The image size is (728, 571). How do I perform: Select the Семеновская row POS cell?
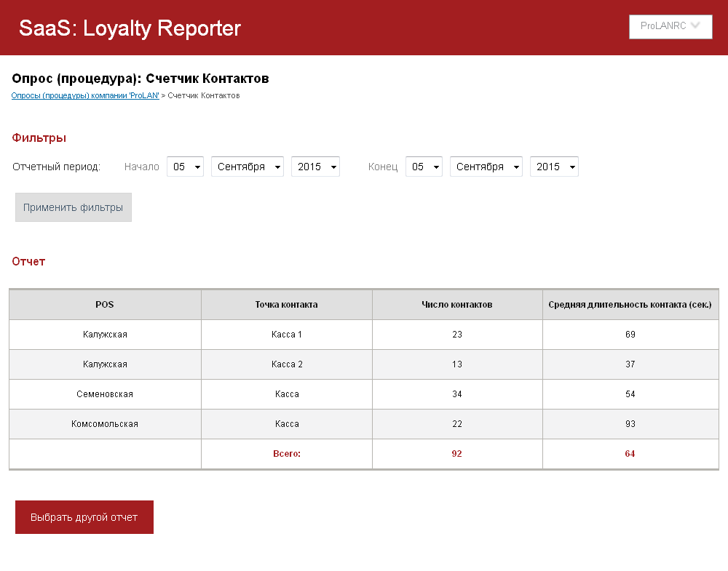[105, 394]
